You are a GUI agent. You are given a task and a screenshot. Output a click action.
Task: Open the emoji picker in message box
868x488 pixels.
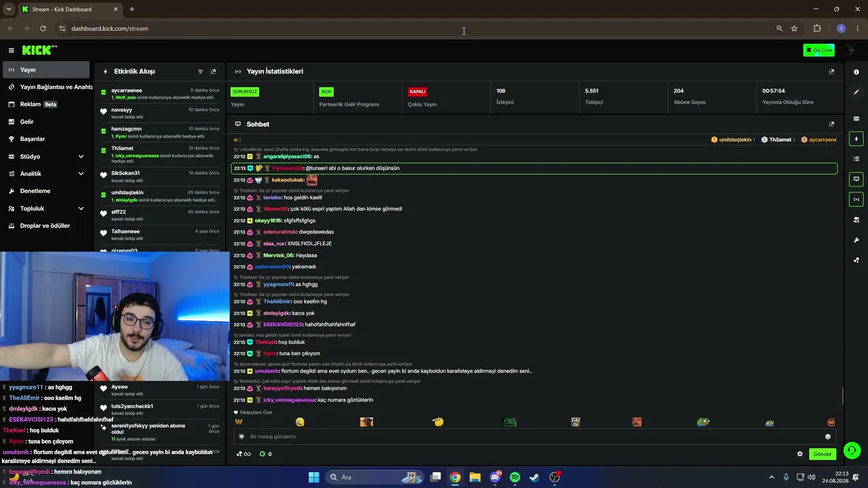pyautogui.click(x=827, y=436)
